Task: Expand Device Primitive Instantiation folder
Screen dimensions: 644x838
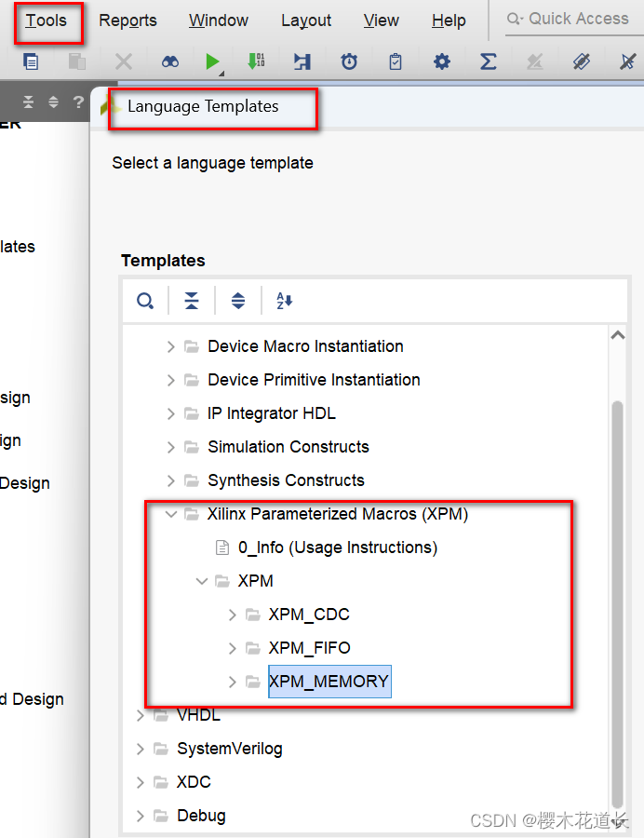Action: coord(170,380)
